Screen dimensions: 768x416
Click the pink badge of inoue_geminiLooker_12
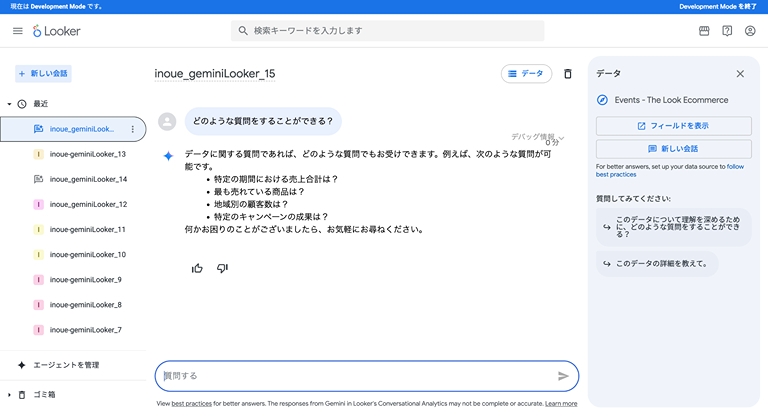coord(38,204)
